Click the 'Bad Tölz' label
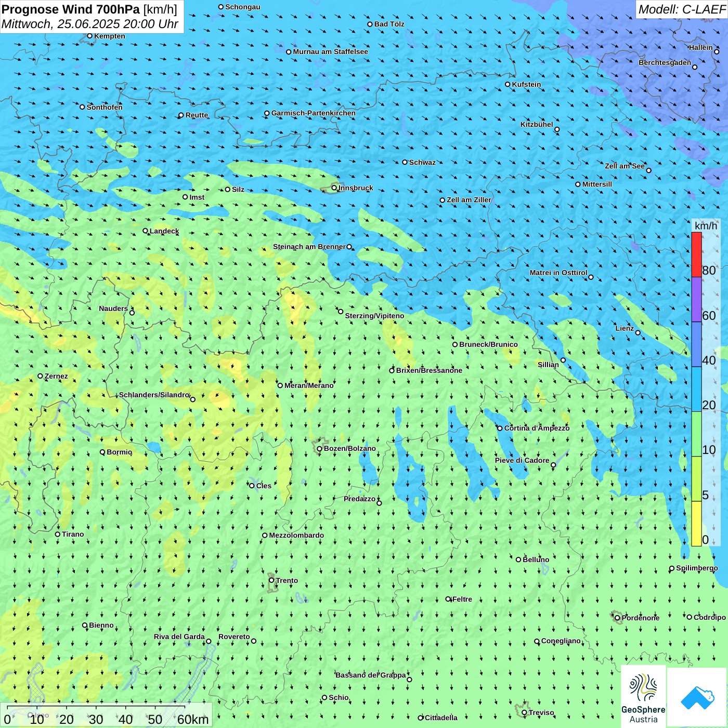This screenshot has width=728, height=728. [389, 24]
